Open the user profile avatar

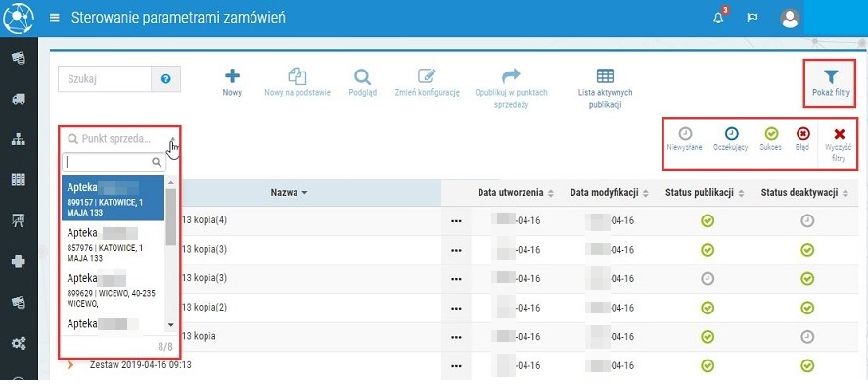(790, 19)
